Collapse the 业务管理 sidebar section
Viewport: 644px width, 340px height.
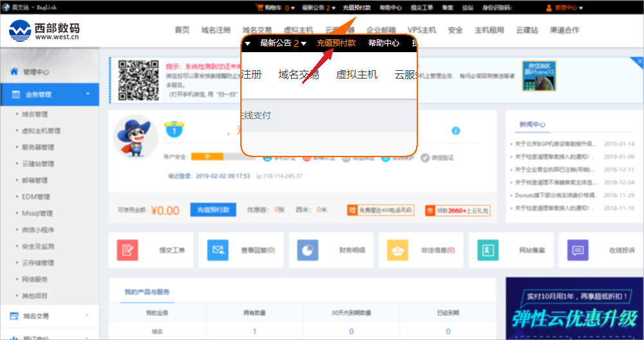click(88, 94)
